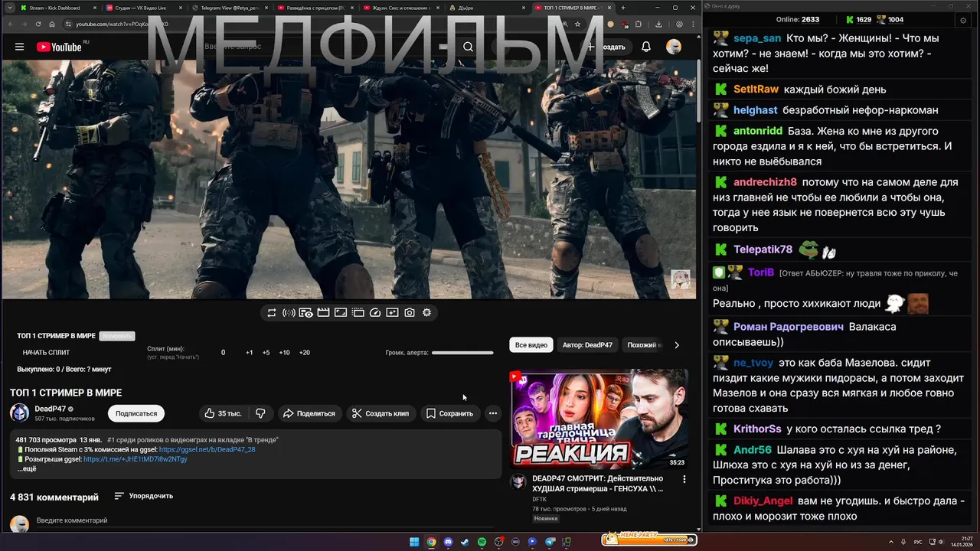The image size is (980, 551).
Task: Click the speedometer icon in player toolbar
Action: [375, 312]
